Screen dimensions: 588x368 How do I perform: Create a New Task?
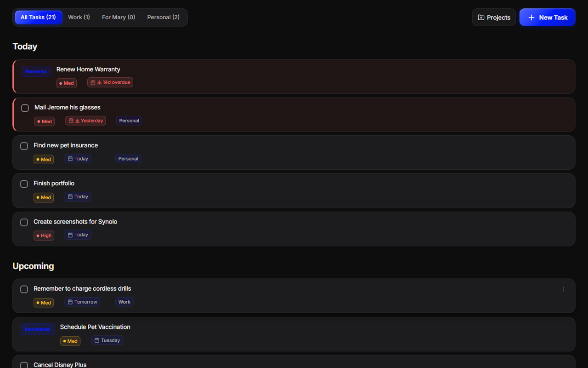pyautogui.click(x=547, y=17)
